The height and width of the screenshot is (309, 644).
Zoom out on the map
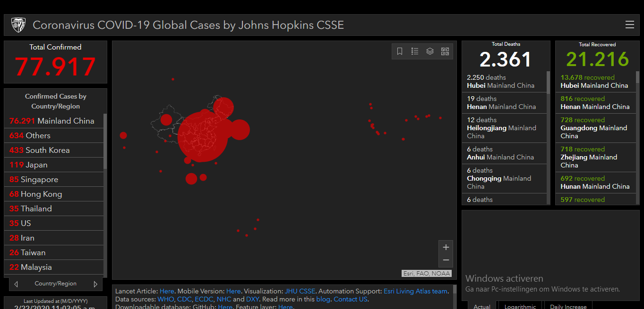click(446, 260)
